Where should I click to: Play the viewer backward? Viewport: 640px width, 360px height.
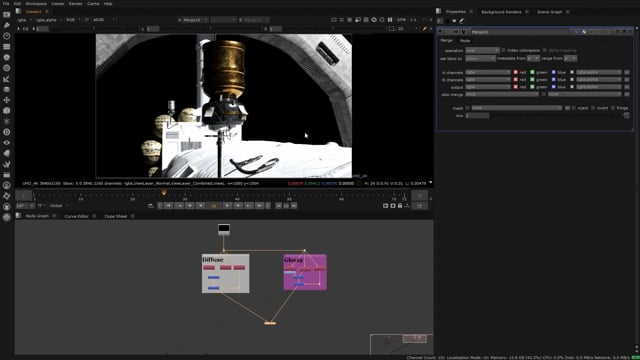tap(200, 206)
